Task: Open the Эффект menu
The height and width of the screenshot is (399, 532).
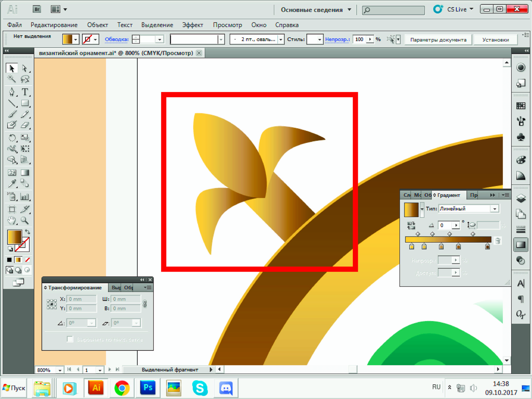Action: pyautogui.click(x=192, y=25)
